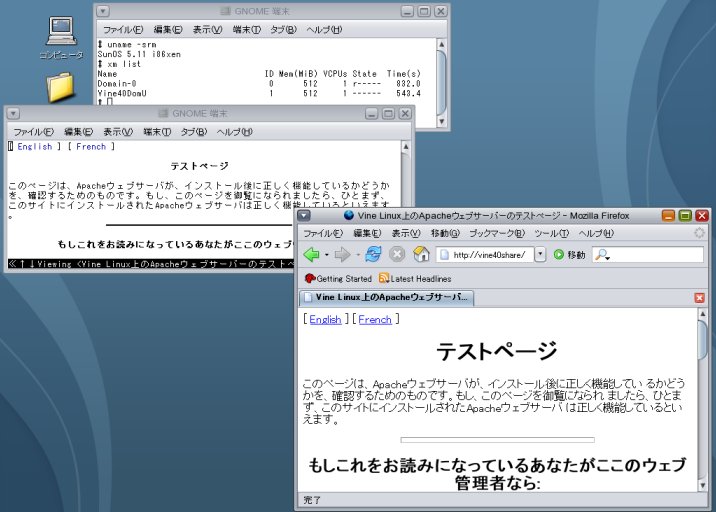Click the Firefox Back arrow button
Screen dimensions: 716x512
[x=311, y=254]
